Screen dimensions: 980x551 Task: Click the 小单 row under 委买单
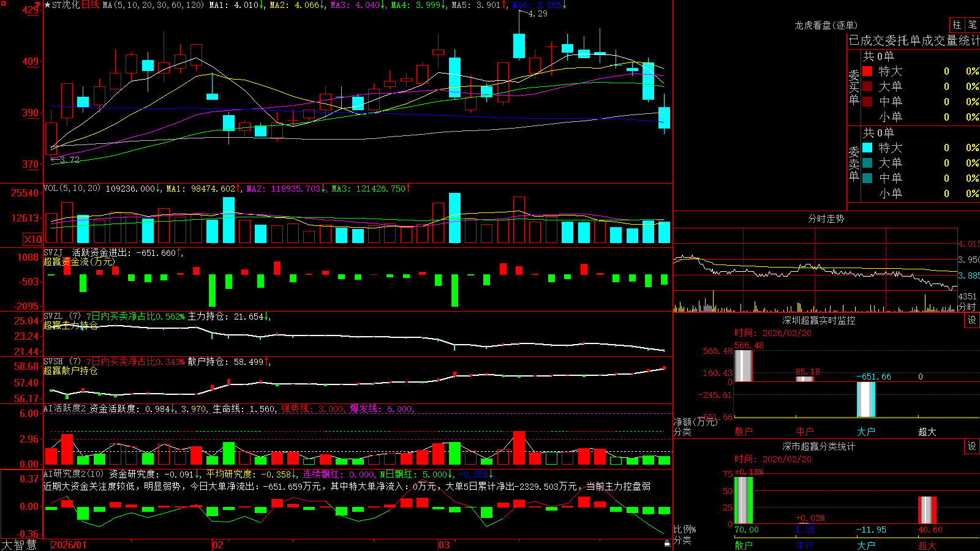920,117
